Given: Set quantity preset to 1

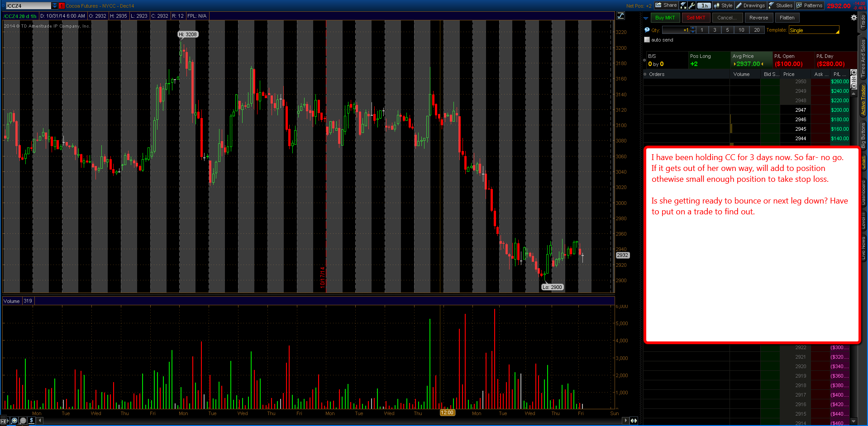Looking at the screenshot, I should (x=702, y=30).
